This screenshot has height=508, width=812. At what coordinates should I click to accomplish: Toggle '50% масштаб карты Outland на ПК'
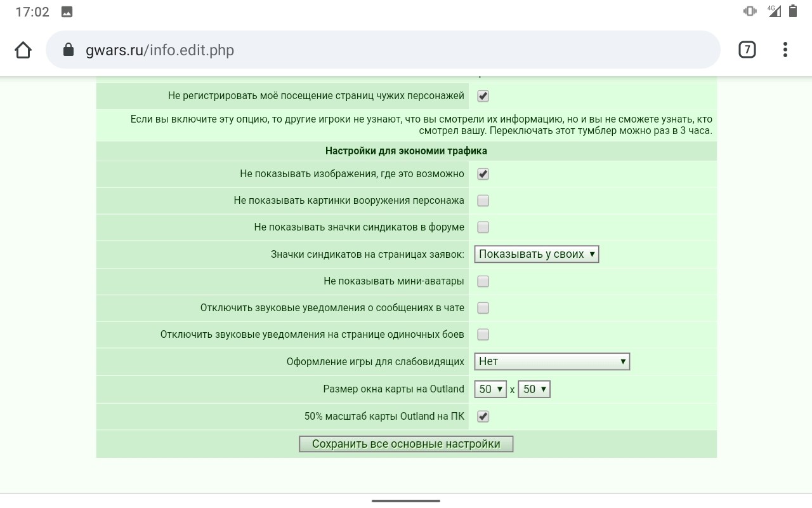tap(483, 417)
